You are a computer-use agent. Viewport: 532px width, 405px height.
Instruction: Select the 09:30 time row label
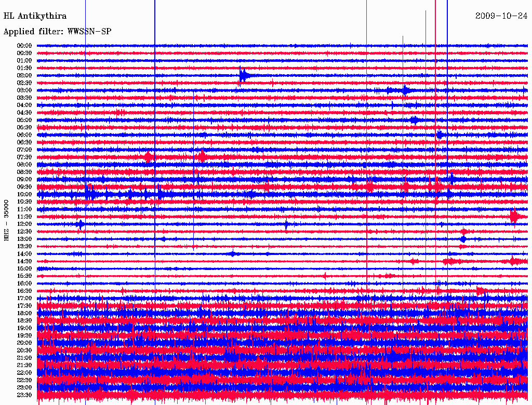pos(24,187)
